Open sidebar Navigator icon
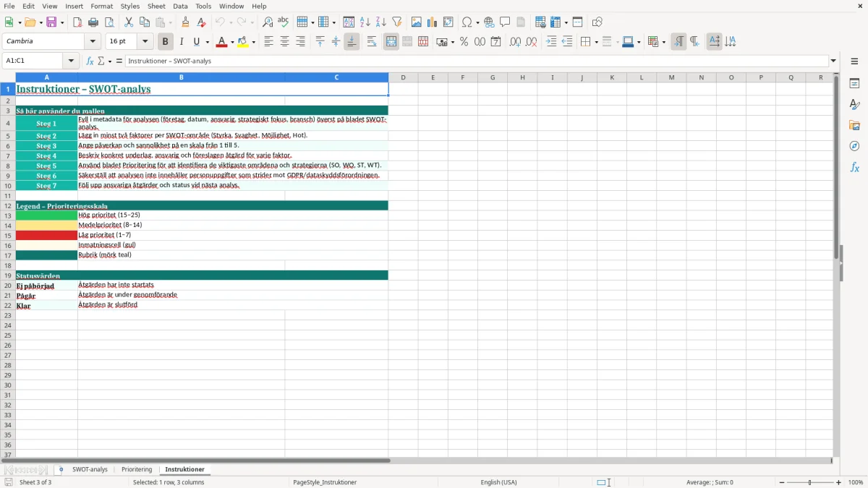Image resolution: width=868 pixels, height=488 pixels. 854,146
